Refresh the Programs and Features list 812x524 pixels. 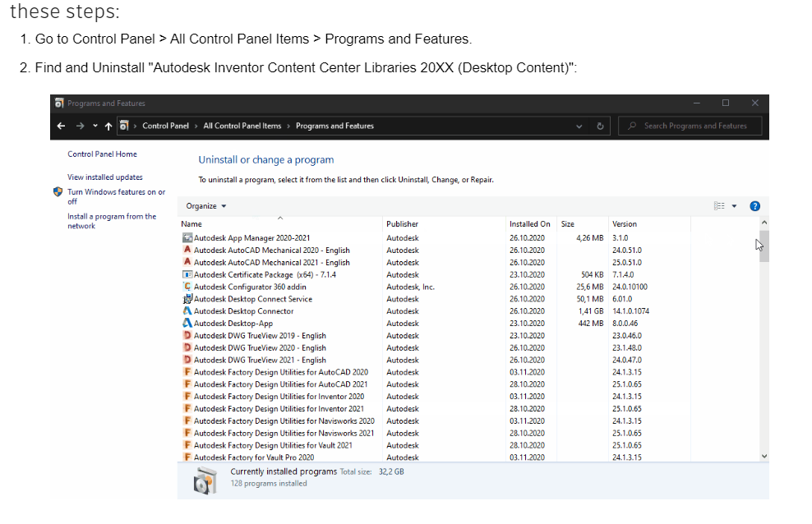[600, 126]
